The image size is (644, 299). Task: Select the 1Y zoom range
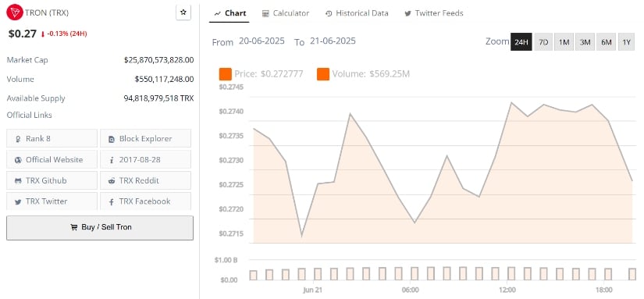(x=626, y=42)
